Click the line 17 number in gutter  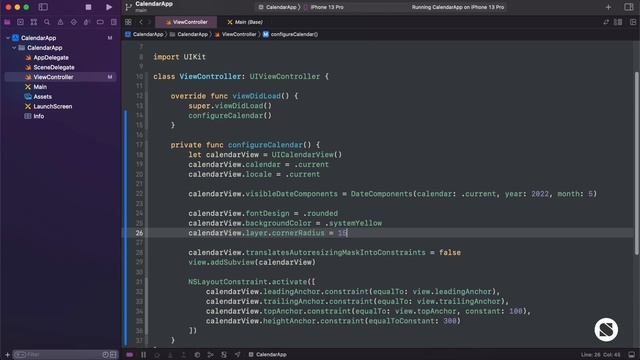pyautogui.click(x=139, y=145)
